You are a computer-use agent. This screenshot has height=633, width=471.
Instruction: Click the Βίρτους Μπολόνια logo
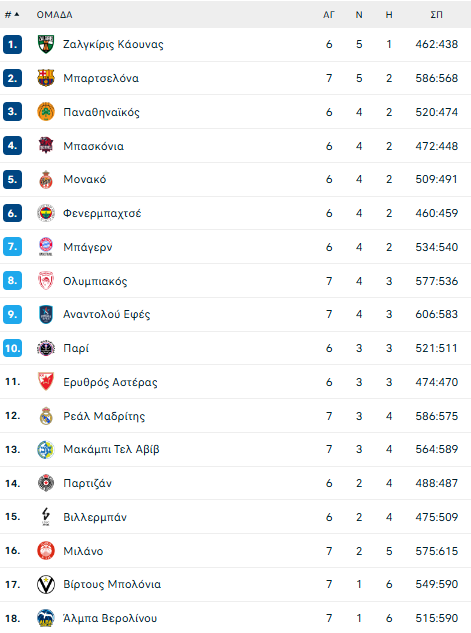pyautogui.click(x=46, y=584)
